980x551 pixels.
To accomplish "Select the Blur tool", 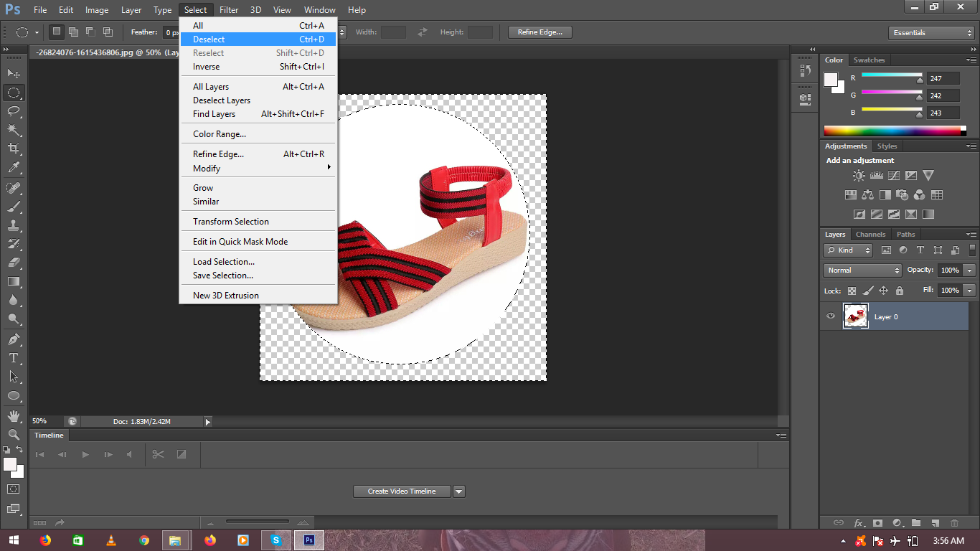I will (14, 300).
